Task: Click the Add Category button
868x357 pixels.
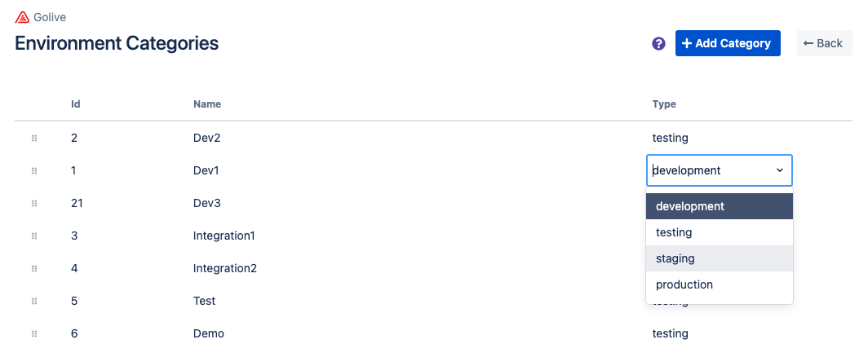Action: 728,43
